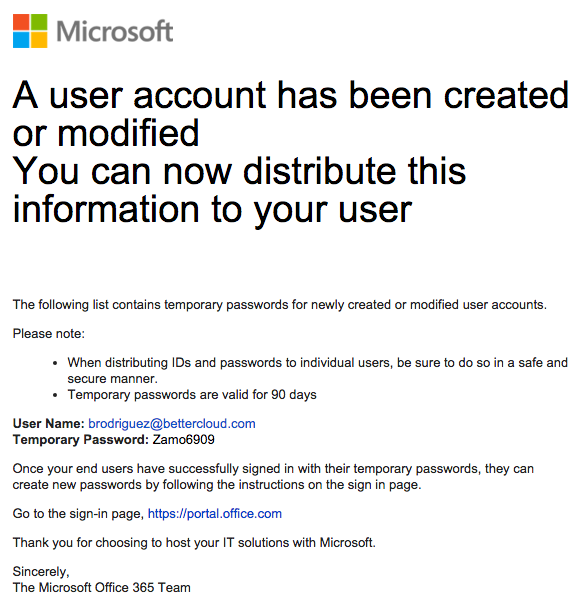582x609 pixels.
Task: Click the "You can now distribute this" heading line
Action: (239, 171)
